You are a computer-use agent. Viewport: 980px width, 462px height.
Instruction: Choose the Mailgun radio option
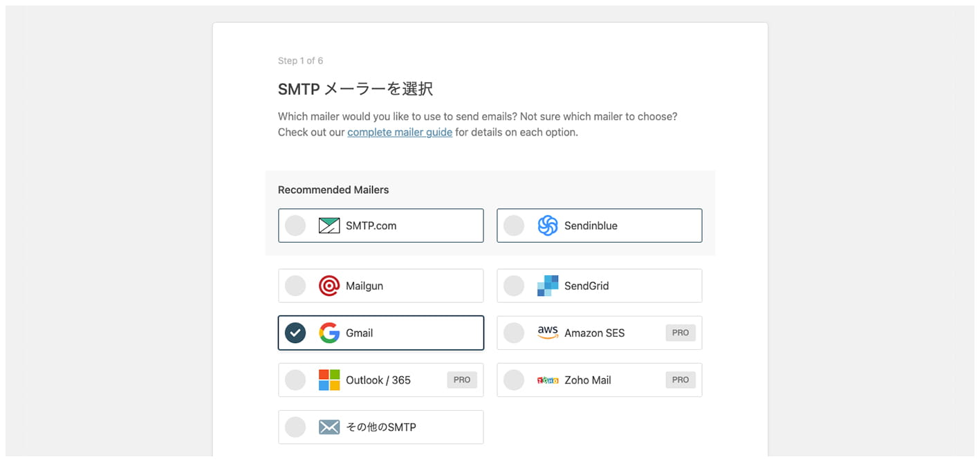click(295, 286)
